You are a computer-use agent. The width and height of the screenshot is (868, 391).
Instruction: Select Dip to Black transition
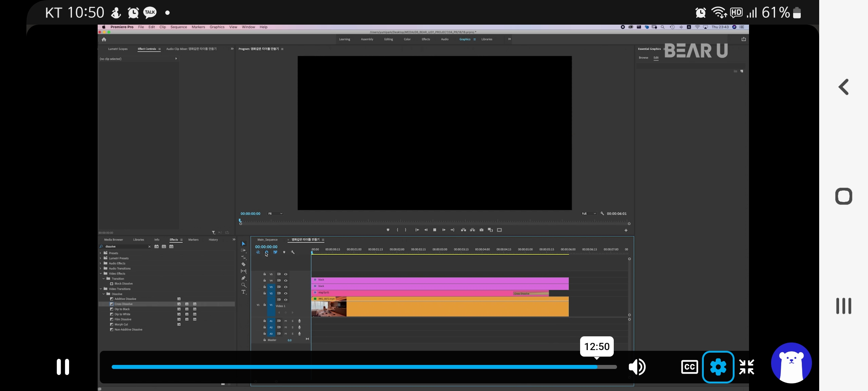pyautogui.click(x=122, y=309)
